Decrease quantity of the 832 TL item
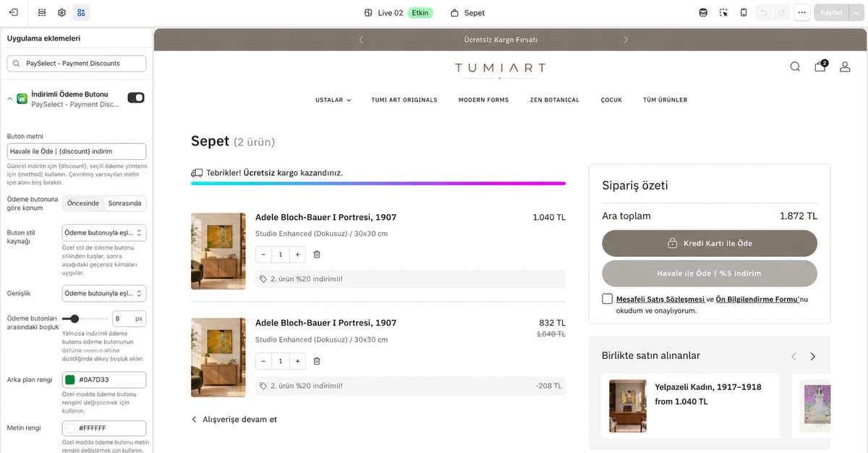Screen dimensions: 868x453 [x=263, y=360]
